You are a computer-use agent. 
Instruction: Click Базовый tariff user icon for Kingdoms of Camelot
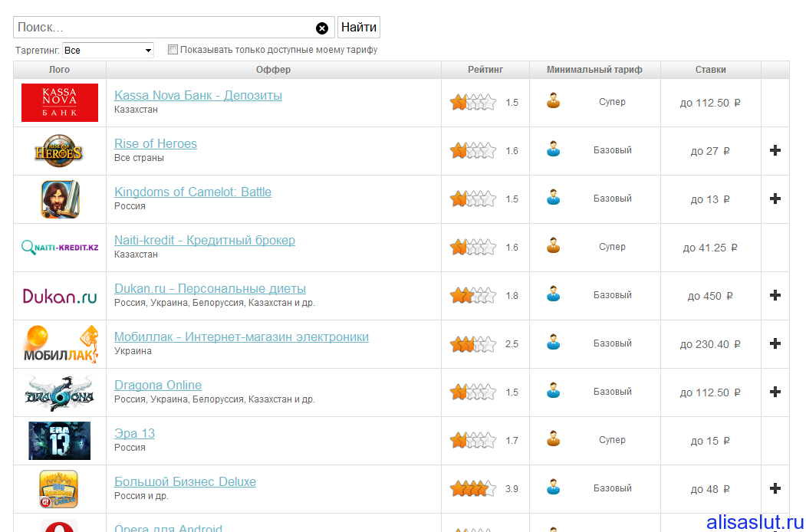(554, 197)
